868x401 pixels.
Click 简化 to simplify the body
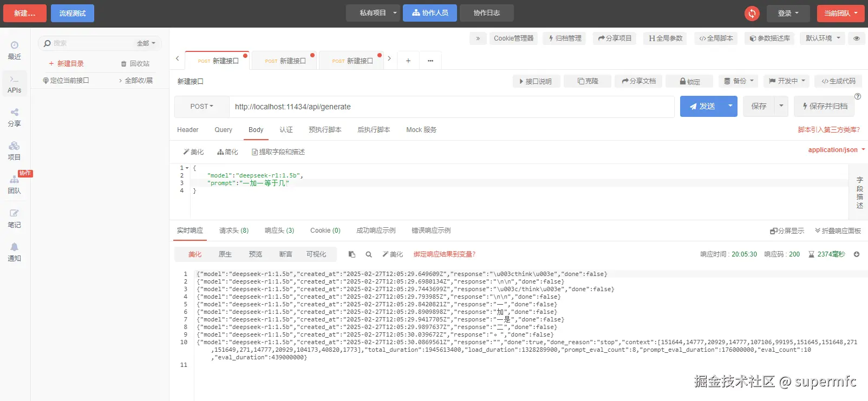click(227, 152)
